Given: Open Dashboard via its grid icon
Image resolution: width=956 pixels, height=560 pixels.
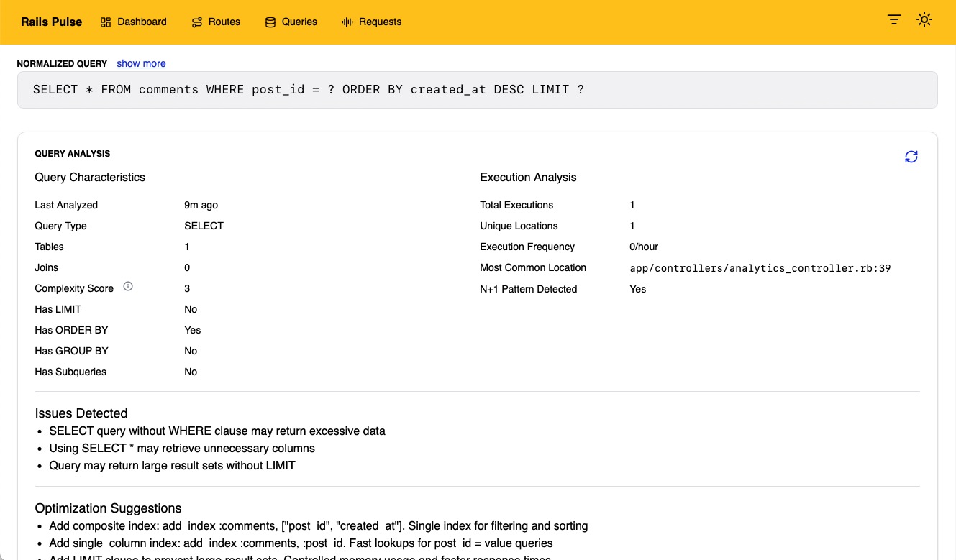Looking at the screenshot, I should click(104, 22).
